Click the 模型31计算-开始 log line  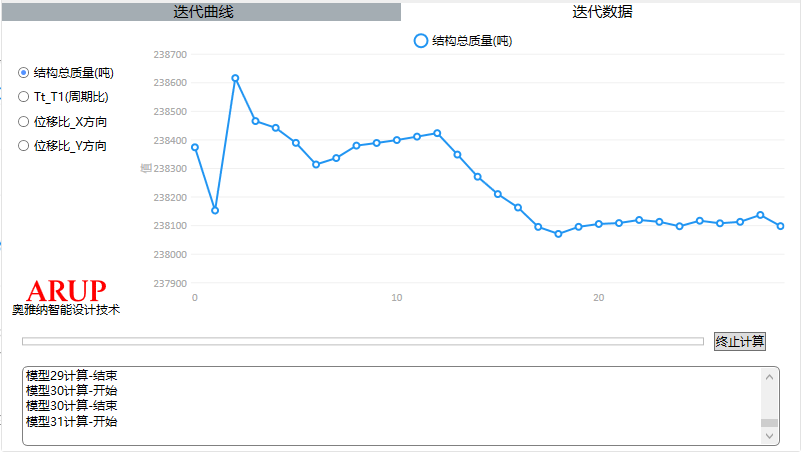[71, 421]
